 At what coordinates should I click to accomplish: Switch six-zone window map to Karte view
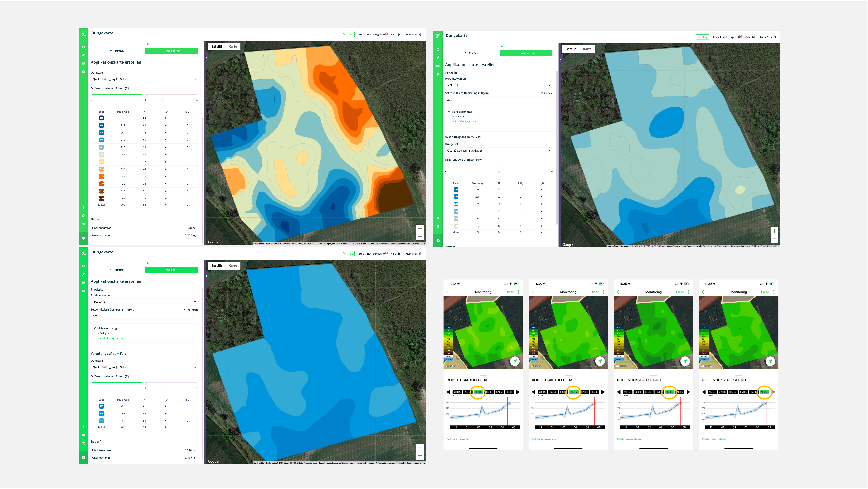[587, 49]
